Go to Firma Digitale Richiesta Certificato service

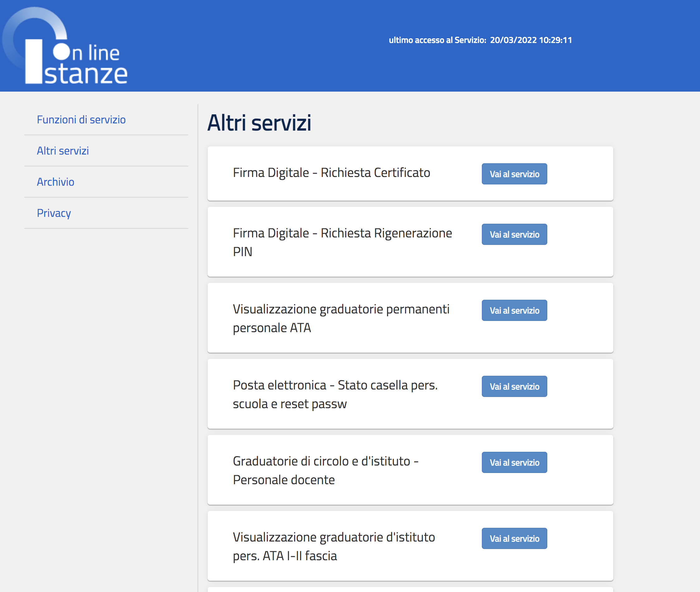click(x=514, y=174)
